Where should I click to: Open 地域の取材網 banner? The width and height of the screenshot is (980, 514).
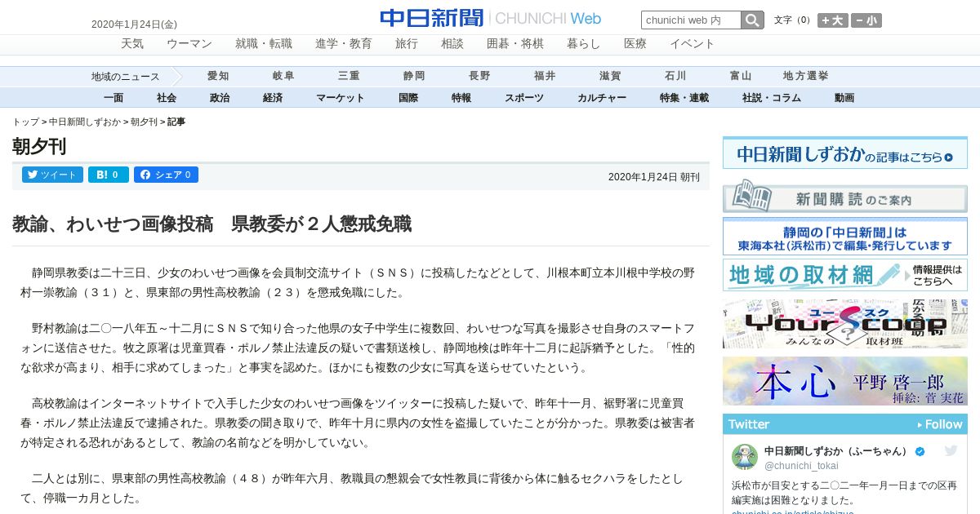pos(845,275)
